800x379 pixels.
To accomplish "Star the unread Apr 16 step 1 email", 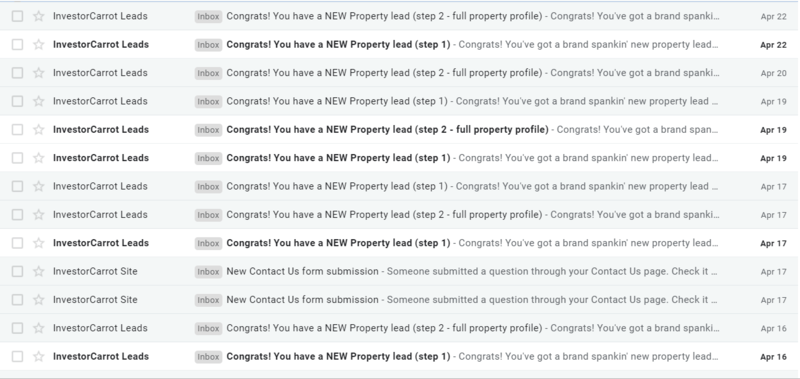I will 39,357.
